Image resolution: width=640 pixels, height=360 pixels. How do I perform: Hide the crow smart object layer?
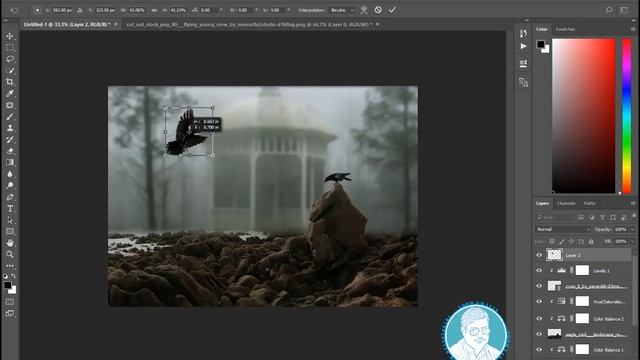tap(539, 286)
